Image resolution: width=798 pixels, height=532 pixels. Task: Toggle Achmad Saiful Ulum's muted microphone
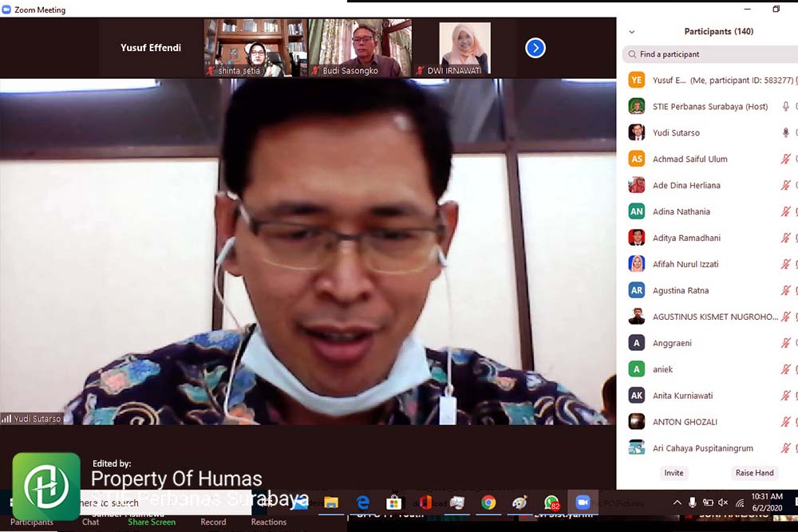tap(786, 159)
